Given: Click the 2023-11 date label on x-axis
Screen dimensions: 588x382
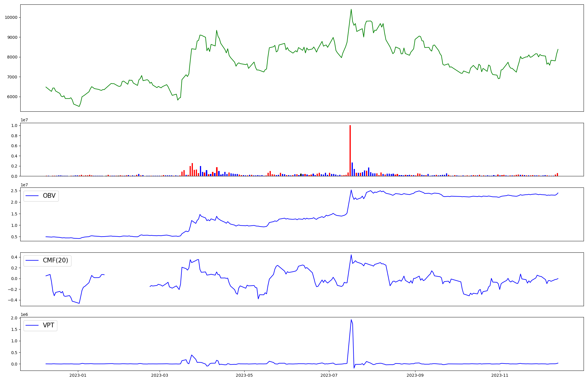Looking at the screenshot, I should tap(500, 375).
